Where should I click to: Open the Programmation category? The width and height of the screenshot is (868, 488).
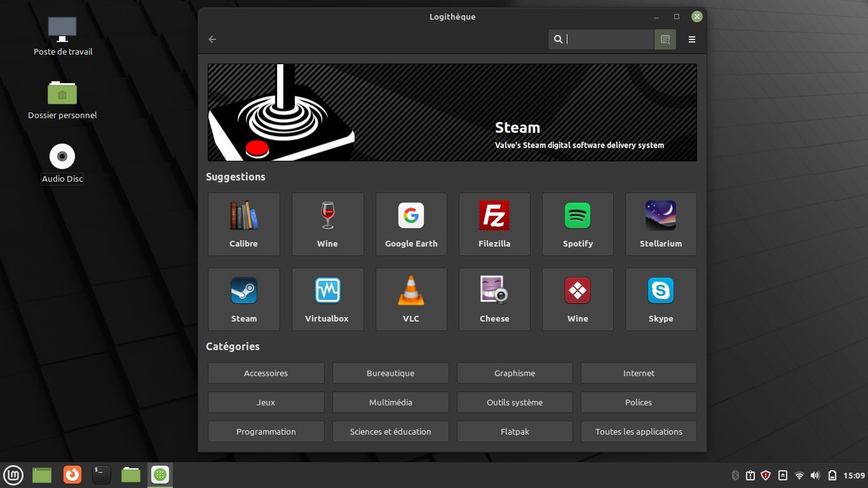click(266, 431)
